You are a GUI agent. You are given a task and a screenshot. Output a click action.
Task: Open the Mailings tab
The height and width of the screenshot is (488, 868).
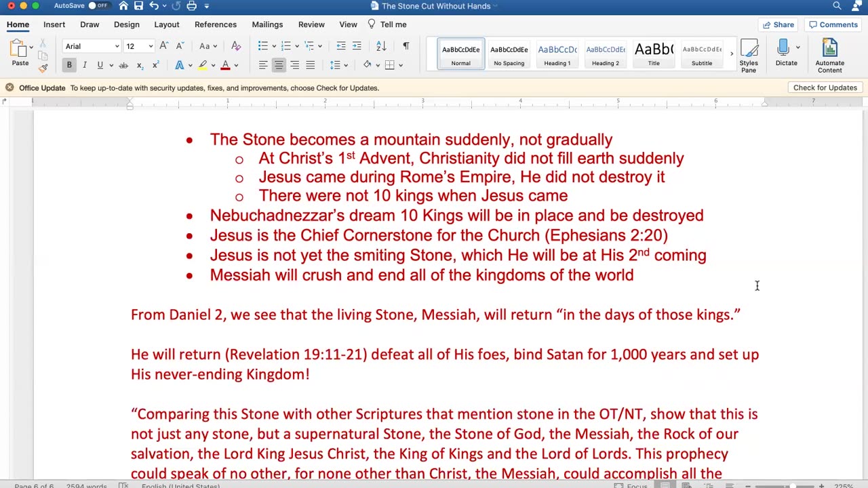[x=267, y=24]
